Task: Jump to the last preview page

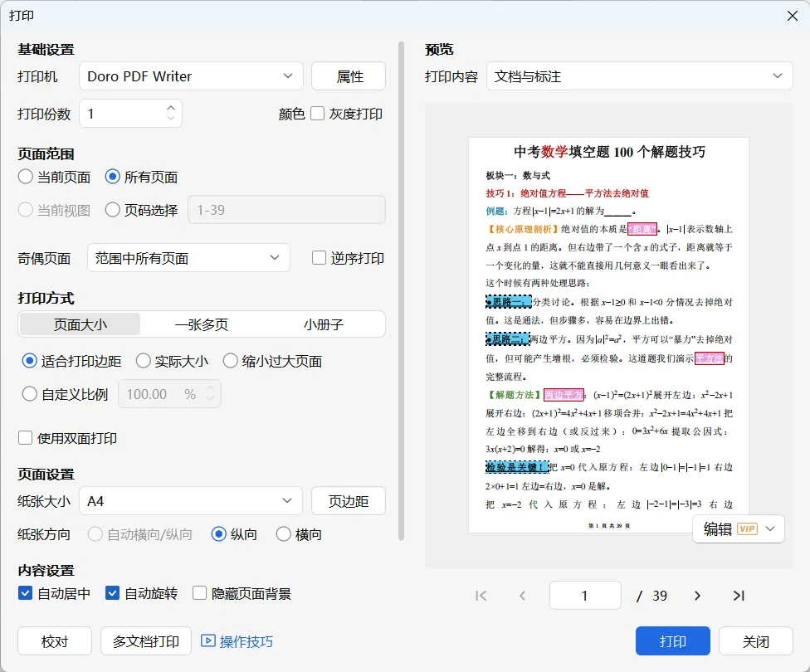Action: click(739, 596)
